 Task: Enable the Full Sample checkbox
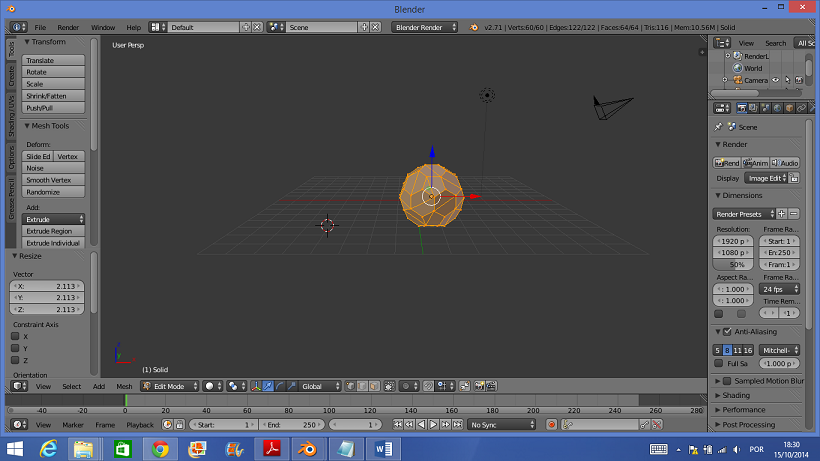[x=719, y=363]
